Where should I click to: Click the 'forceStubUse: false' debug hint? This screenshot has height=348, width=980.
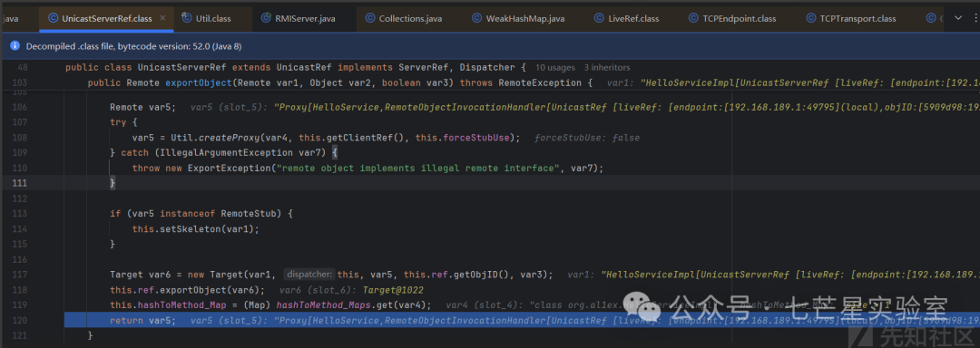[x=587, y=137]
